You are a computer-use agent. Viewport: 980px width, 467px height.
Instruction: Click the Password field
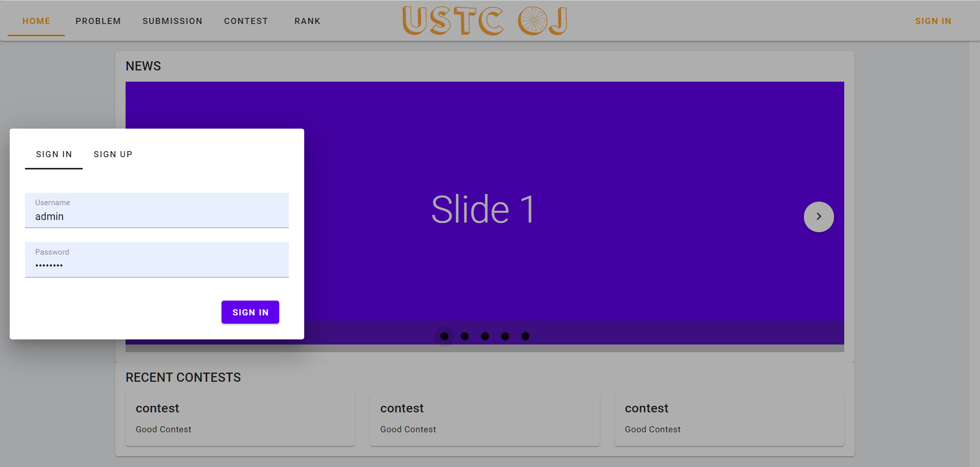click(x=157, y=265)
